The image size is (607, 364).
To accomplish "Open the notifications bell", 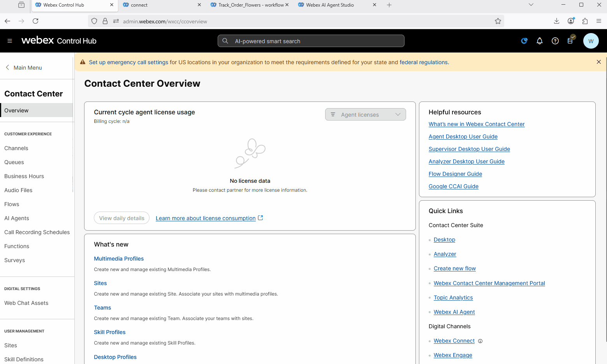I will click(x=539, y=41).
